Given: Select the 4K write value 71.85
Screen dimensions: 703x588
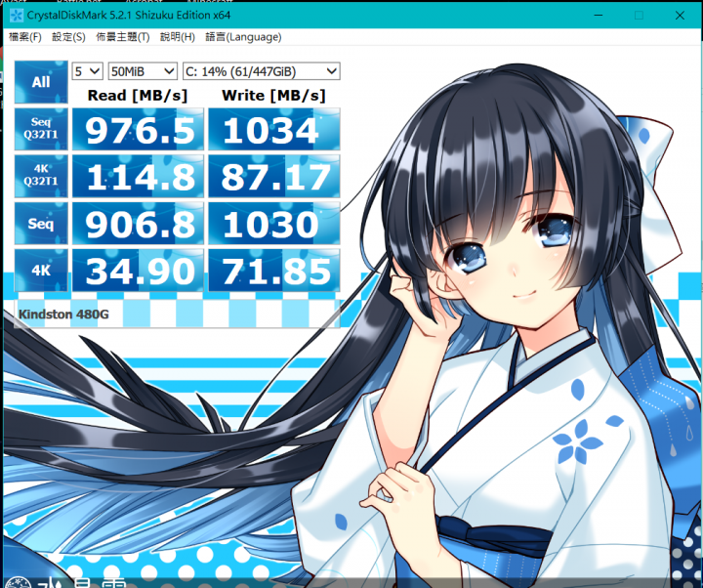Looking at the screenshot, I should coord(274,271).
